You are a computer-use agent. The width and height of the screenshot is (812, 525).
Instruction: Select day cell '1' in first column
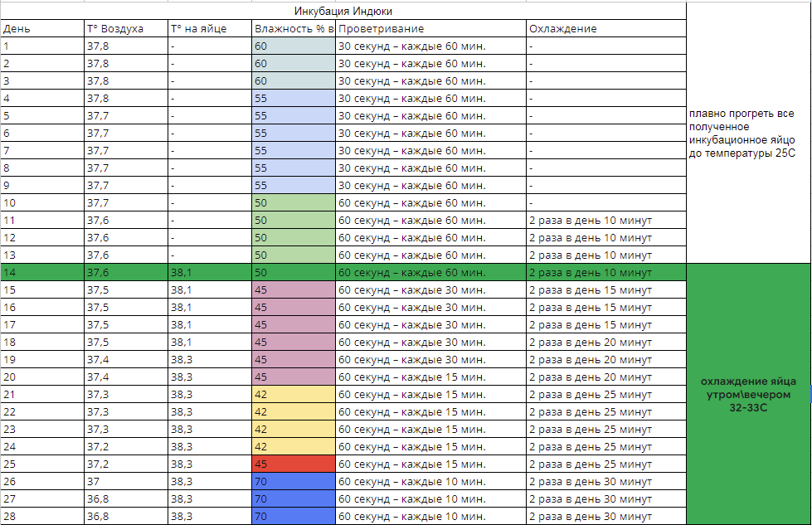tap(42, 46)
